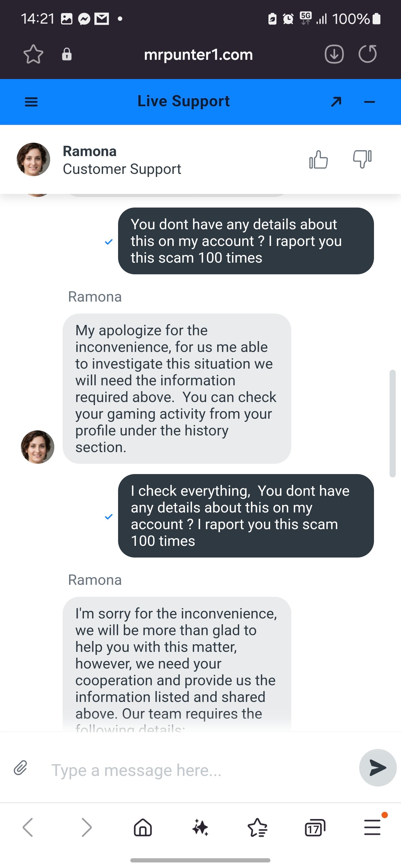
Task: Open the browser downloads icon
Action: pyautogui.click(x=334, y=54)
